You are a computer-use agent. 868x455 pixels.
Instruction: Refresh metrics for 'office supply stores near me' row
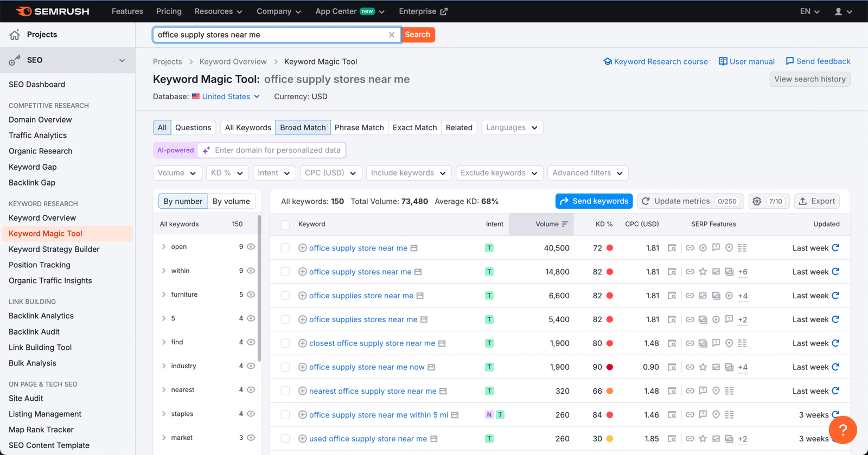pos(835,272)
